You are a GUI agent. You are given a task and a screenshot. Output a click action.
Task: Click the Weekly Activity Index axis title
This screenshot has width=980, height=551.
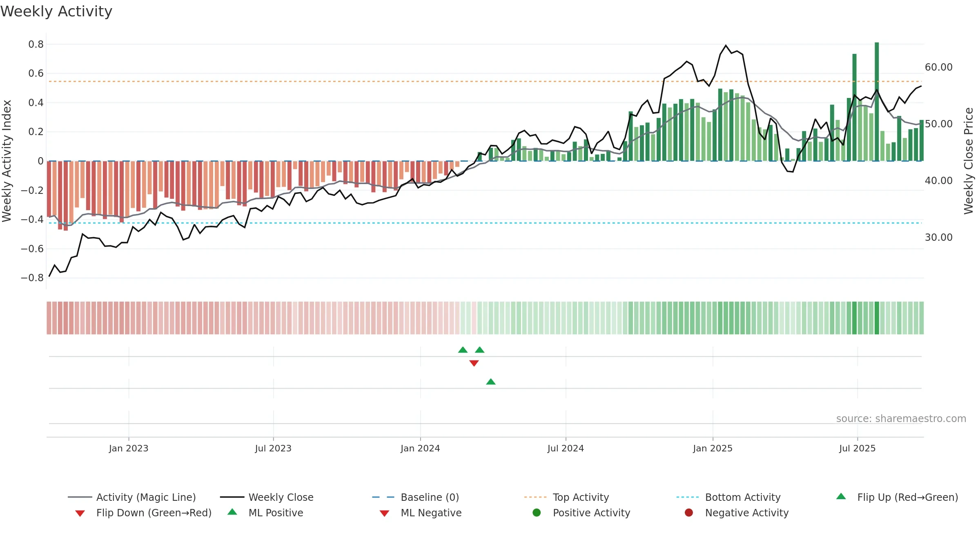click(x=7, y=161)
